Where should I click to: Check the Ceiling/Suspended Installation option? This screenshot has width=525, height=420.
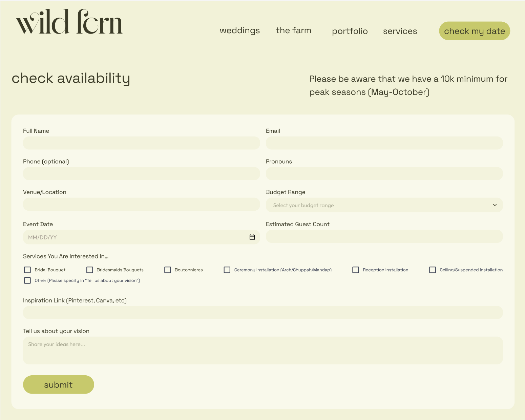point(433,270)
